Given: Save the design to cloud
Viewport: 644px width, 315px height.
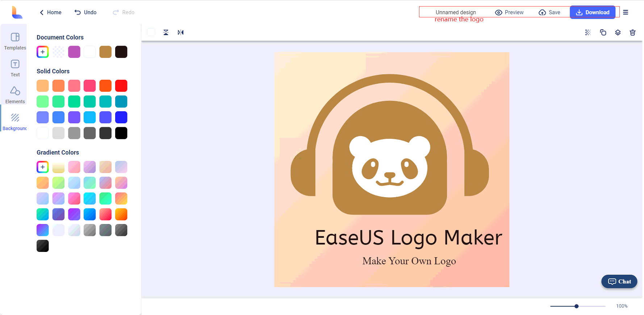Looking at the screenshot, I should 549,12.
